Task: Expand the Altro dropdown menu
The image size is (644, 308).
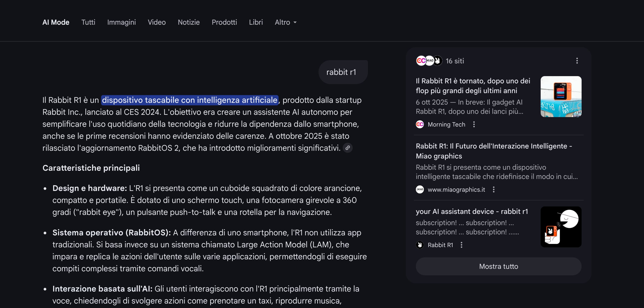Action: [286, 22]
